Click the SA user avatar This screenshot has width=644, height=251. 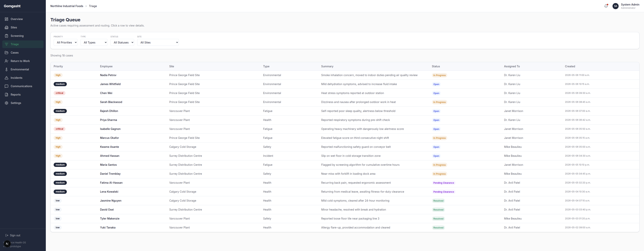click(x=616, y=6)
